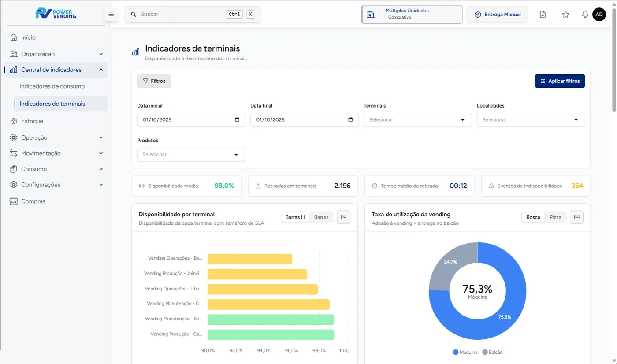
Task: Click the download report icon in header
Action: pyautogui.click(x=543, y=15)
